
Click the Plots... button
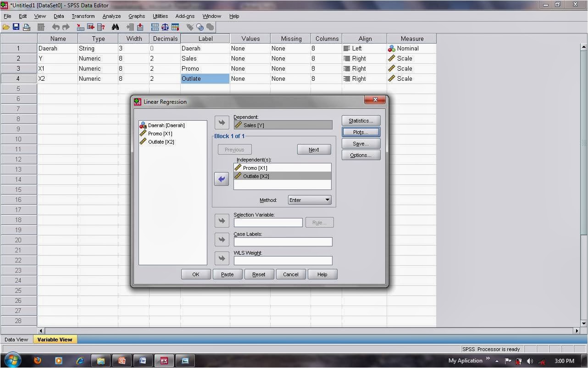pos(361,132)
